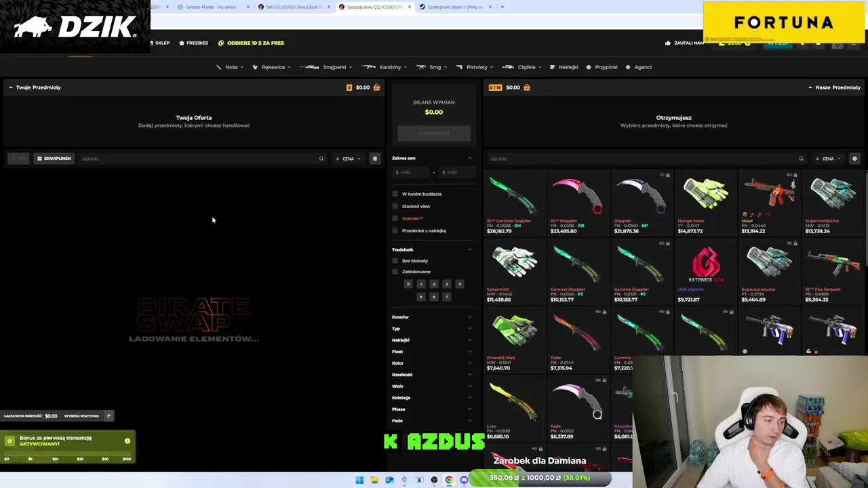Open CENA sort dropdown in your inventory

(348, 159)
